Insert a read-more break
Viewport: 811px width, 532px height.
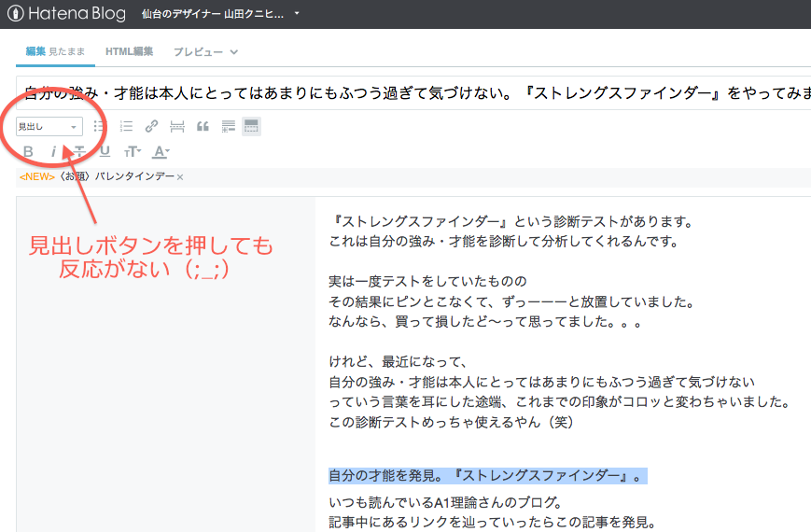(177, 126)
